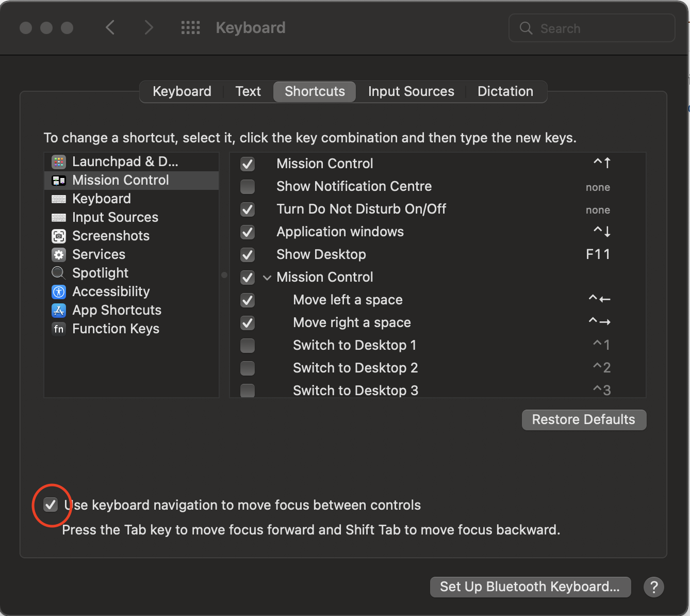Select the Function Keys fn icon
The image size is (690, 616).
coord(59,329)
